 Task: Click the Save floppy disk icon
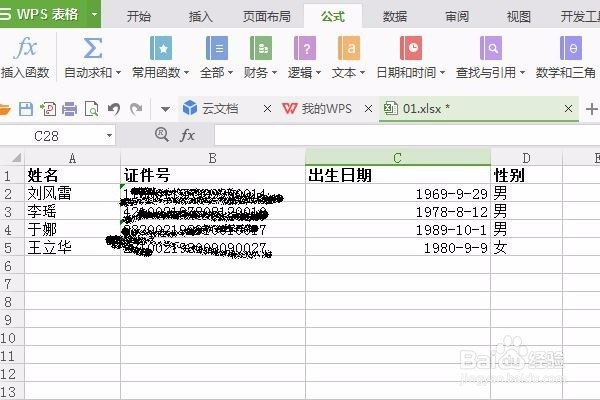[x=26, y=109]
